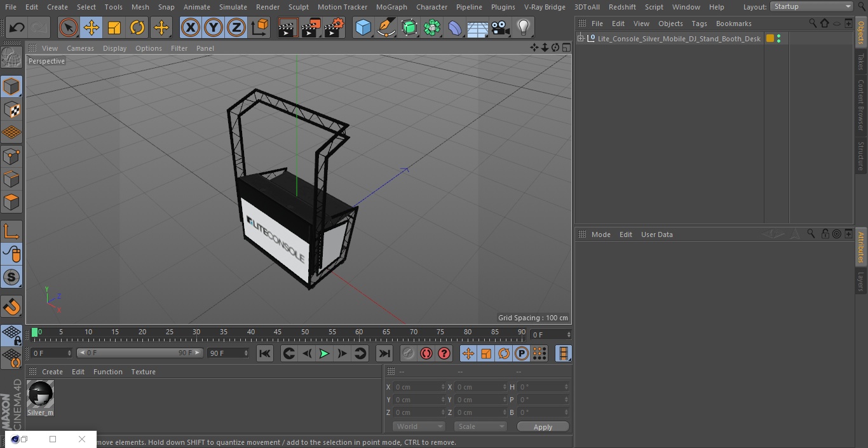The width and height of the screenshot is (868, 448).
Task: Click the object's layer color swatch
Action: coord(770,39)
